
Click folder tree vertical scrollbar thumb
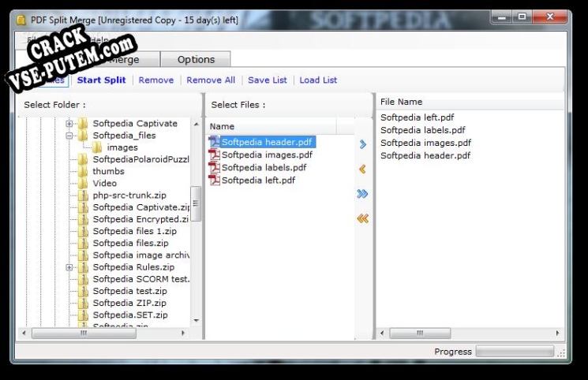pyautogui.click(x=196, y=204)
